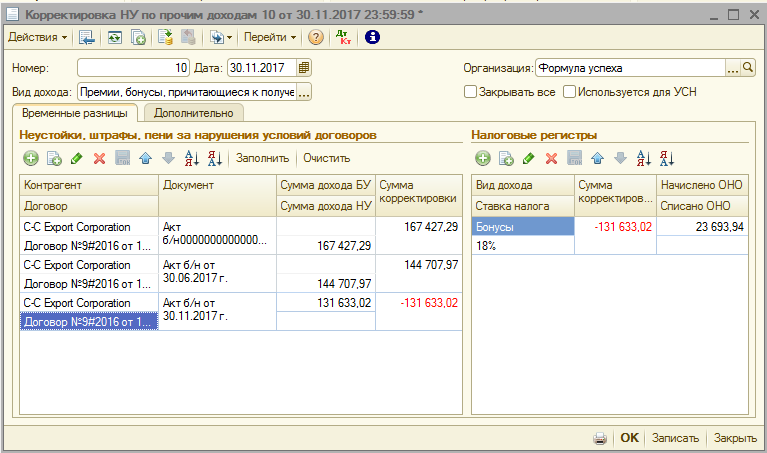Viewport: 767px width, 453px height.
Task: Click red delete icon in left table toolbar
Action: pyautogui.click(x=99, y=158)
